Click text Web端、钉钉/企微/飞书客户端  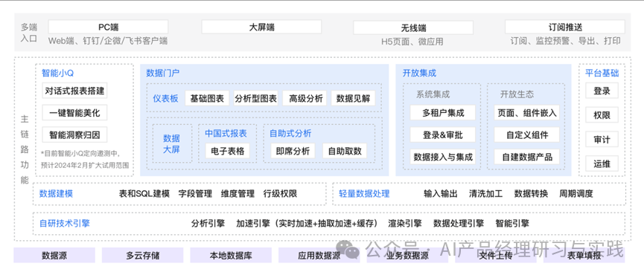pos(108,41)
